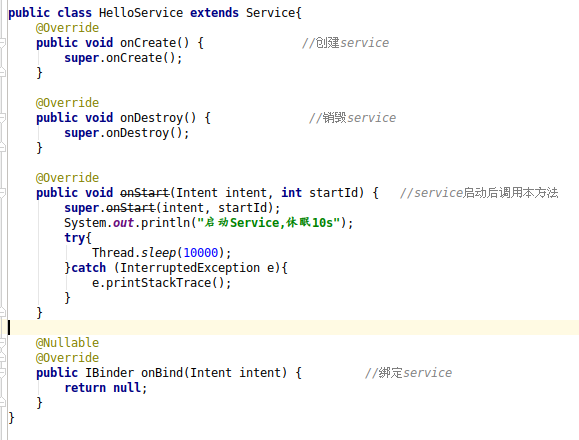The width and height of the screenshot is (579, 440).
Task: Click the return null; statement
Action: tap(106, 388)
